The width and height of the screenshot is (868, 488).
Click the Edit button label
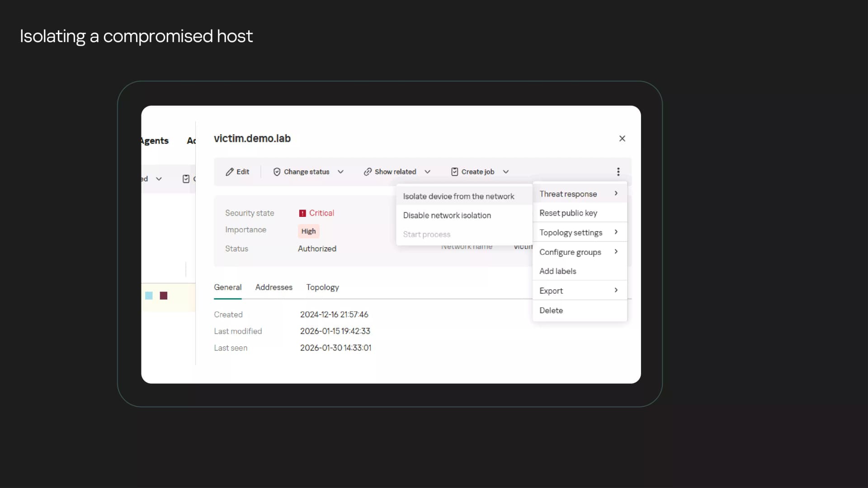[243, 172]
